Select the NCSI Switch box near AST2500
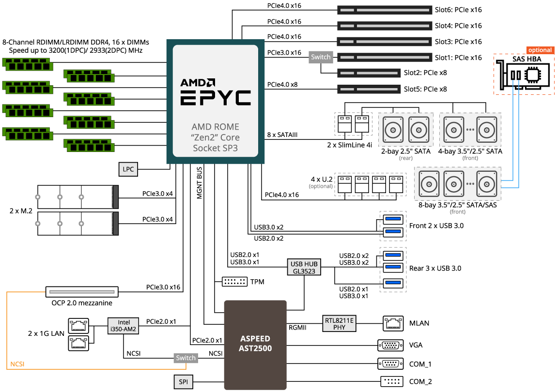Image resolution: width=557 pixels, height=392 pixels. coord(186,358)
